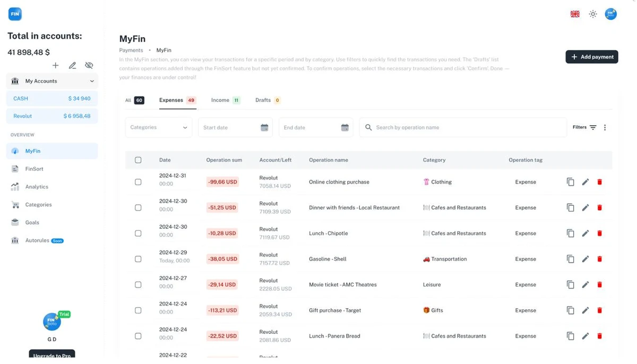
Task: Open language selector with UK flag
Action: click(x=575, y=14)
